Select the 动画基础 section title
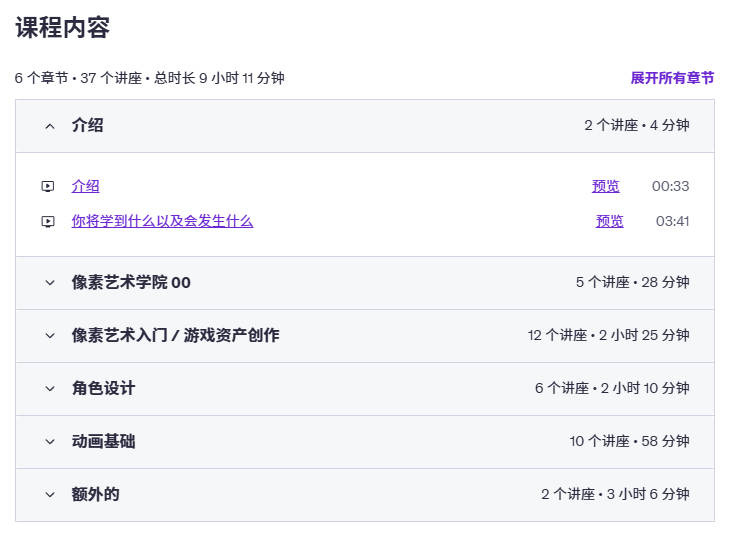The image size is (740, 536). click(103, 442)
